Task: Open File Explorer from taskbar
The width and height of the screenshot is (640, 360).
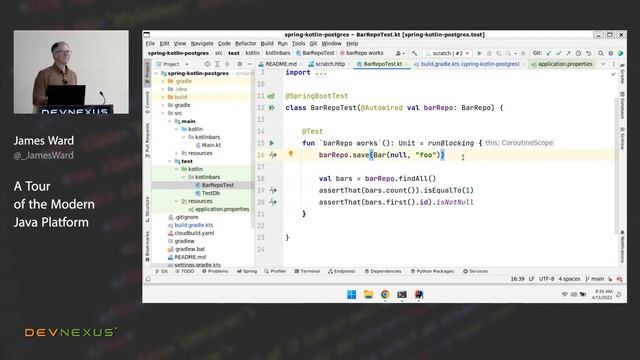Action: 368,295
